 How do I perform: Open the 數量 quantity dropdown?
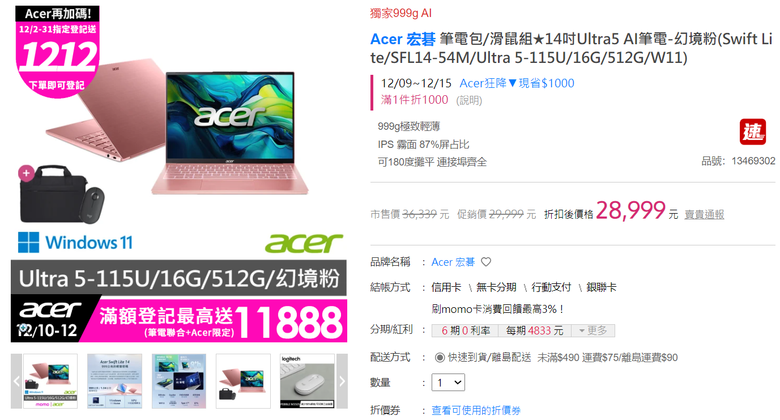(x=448, y=383)
